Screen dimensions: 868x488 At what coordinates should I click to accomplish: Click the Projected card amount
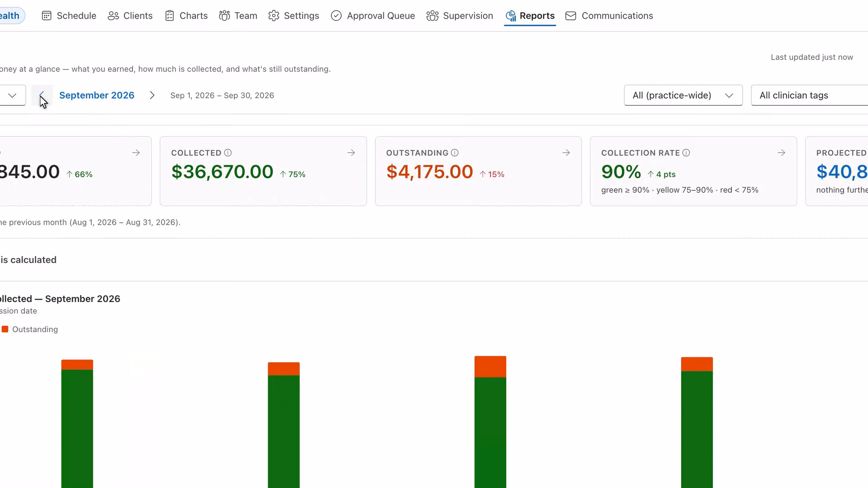point(842,172)
